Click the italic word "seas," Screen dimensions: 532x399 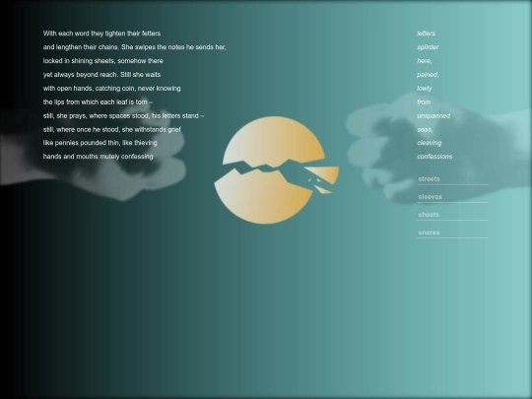click(x=425, y=130)
